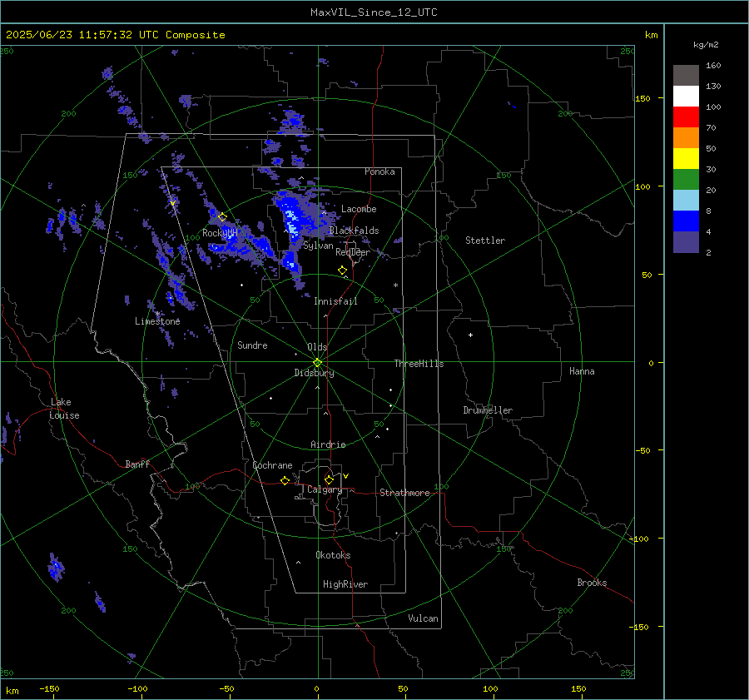Select the radar site diamond at Didsbury center

[x=318, y=363]
